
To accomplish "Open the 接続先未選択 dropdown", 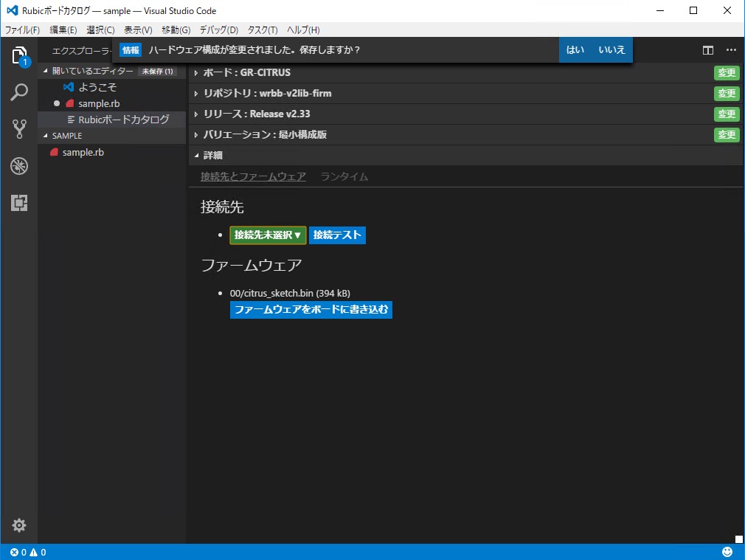I will [268, 235].
